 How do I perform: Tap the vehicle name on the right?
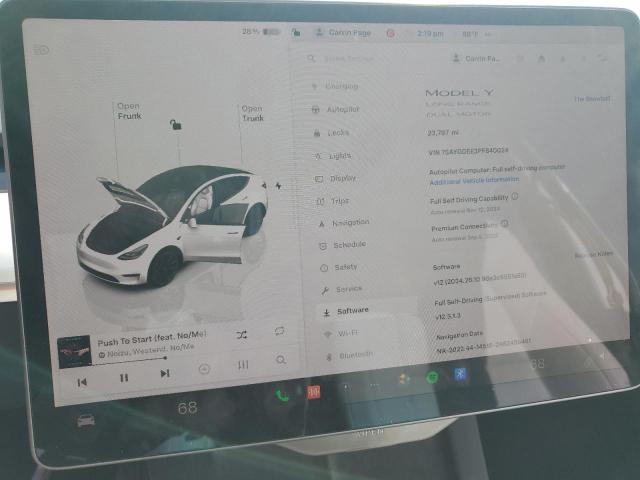(592, 99)
